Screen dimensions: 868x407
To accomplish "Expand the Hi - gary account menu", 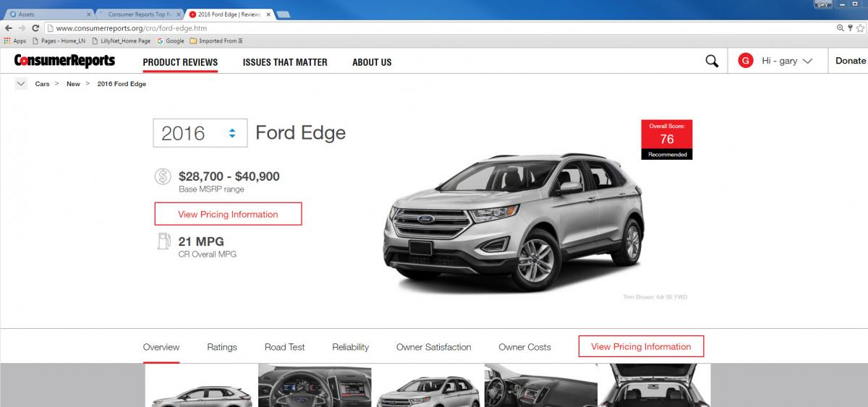I will [x=786, y=61].
